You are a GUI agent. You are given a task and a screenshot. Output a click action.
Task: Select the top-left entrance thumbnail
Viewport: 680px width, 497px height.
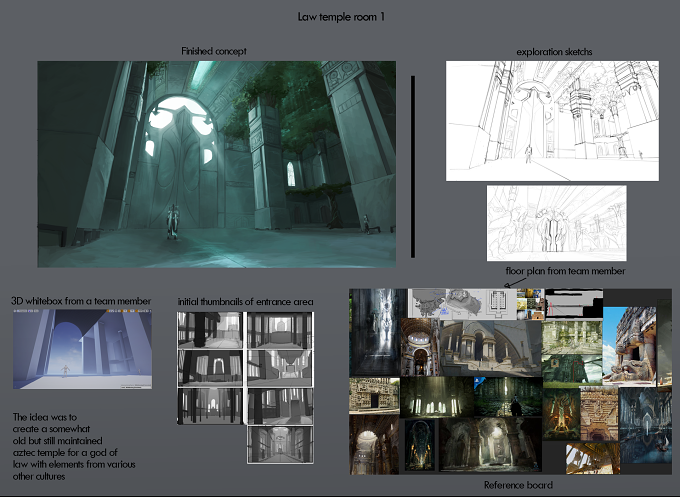[x=210, y=330]
